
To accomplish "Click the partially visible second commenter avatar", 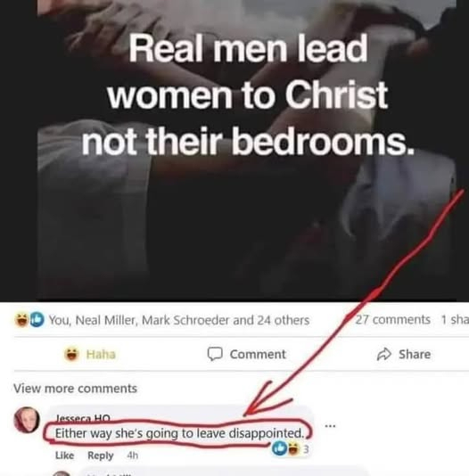I will click(x=62, y=473).
